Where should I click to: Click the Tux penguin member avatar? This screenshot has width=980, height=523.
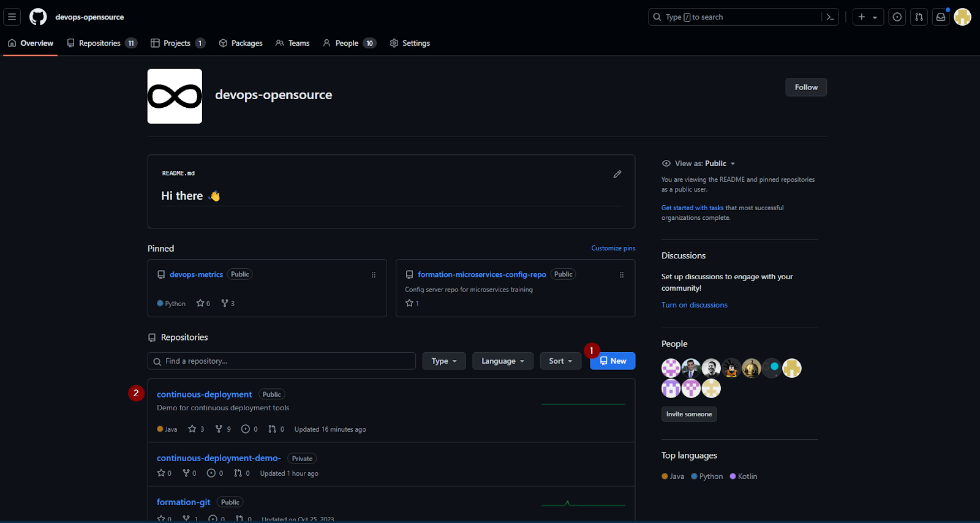pyautogui.click(x=731, y=368)
